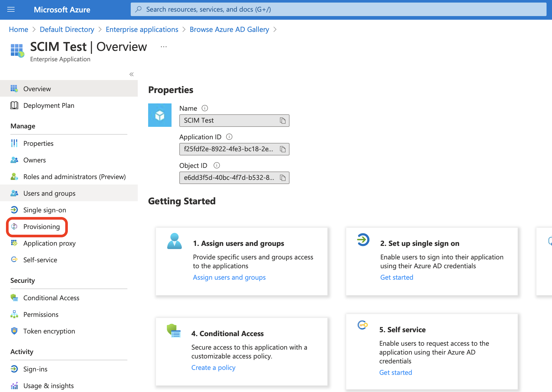
Task: Click the search resources input field
Action: (338, 9)
